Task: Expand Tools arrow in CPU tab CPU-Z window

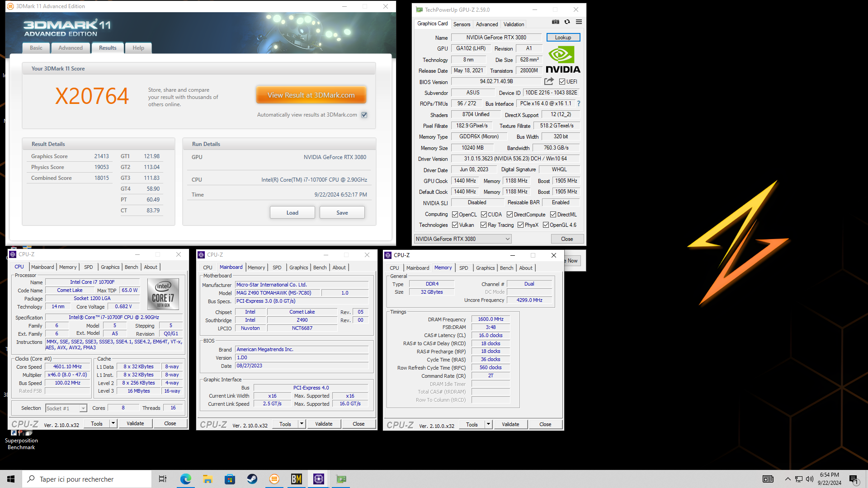Action: [x=113, y=424]
